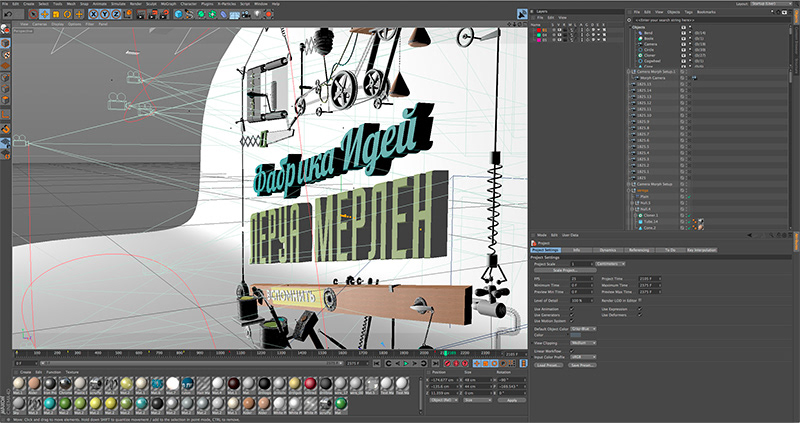This screenshot has height=423, width=800.
Task: Open the File menu
Action: [5, 4]
